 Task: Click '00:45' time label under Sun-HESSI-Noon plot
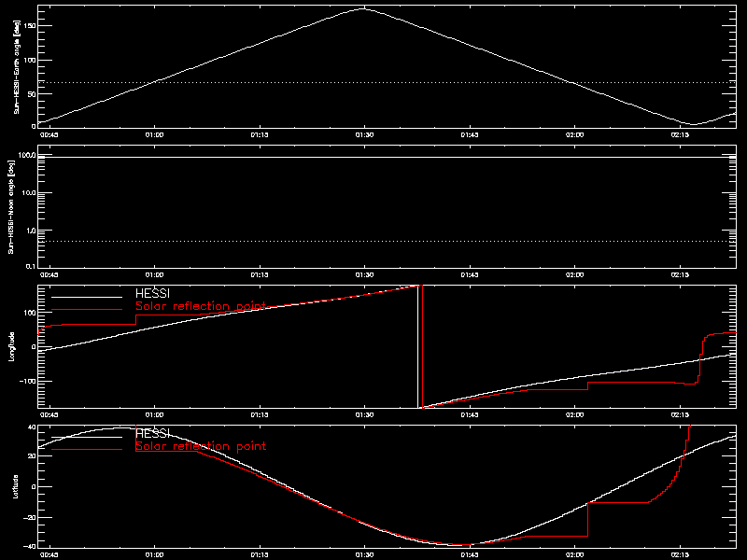point(49,274)
